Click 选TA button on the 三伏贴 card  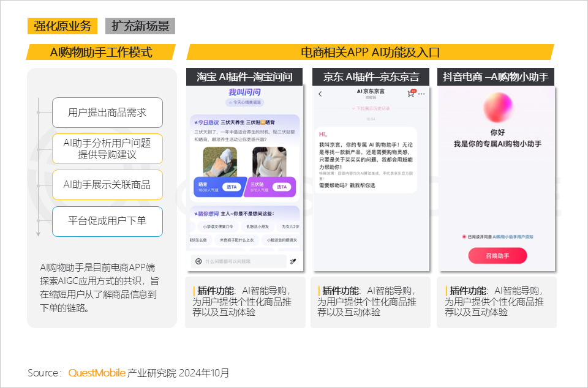click(282, 187)
